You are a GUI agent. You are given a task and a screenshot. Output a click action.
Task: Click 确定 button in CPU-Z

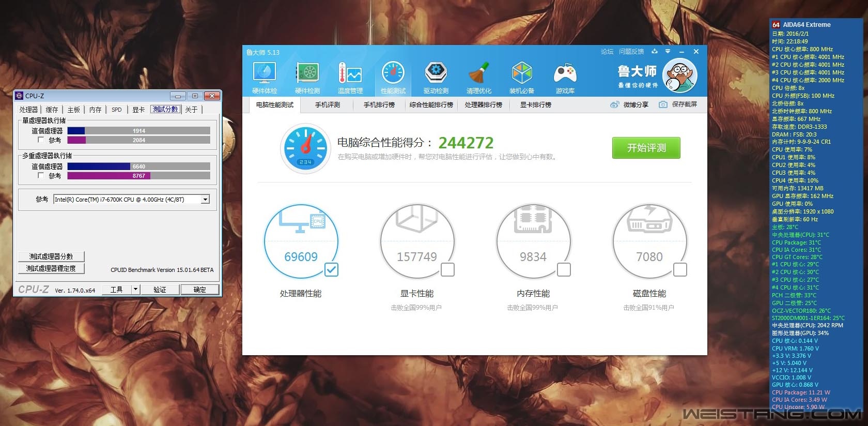click(x=199, y=290)
